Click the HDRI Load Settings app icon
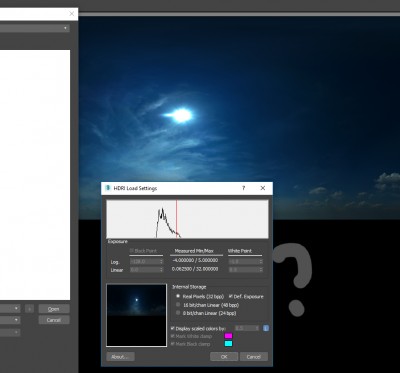 pos(108,188)
